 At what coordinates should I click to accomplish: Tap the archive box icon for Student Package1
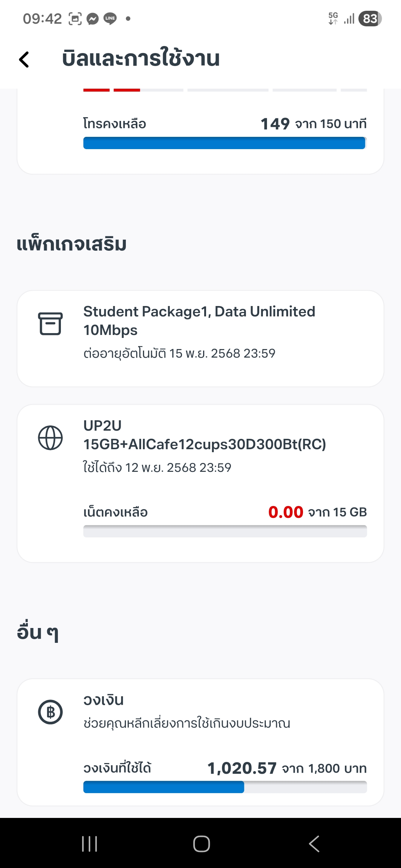[x=50, y=323]
